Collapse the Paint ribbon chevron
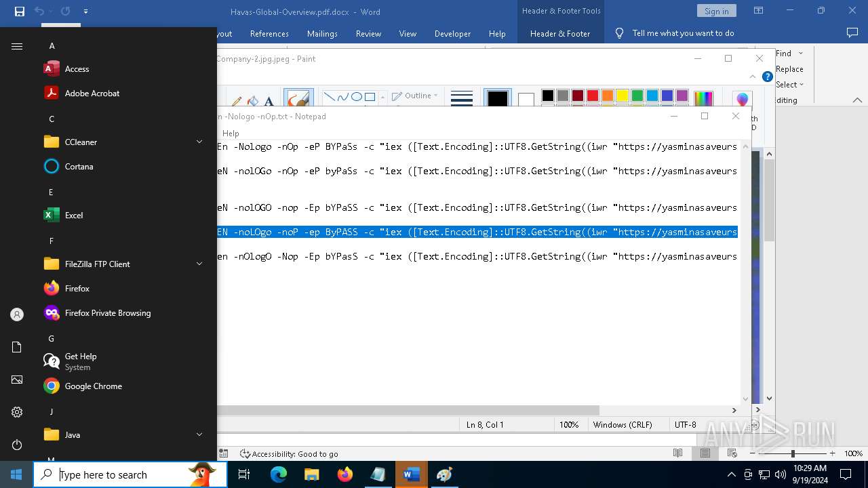This screenshot has width=868, height=488. (752, 77)
